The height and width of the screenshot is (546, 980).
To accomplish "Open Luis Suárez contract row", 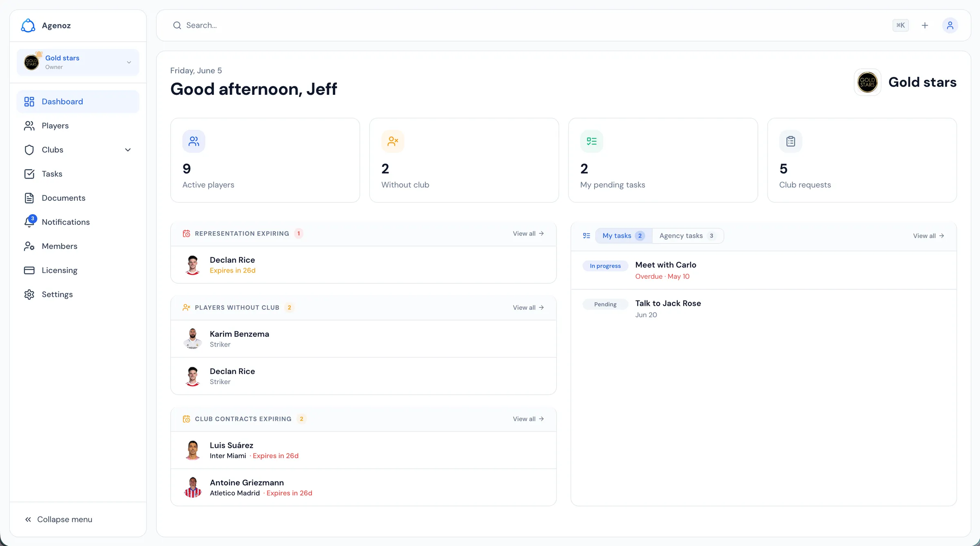I will 363,450.
